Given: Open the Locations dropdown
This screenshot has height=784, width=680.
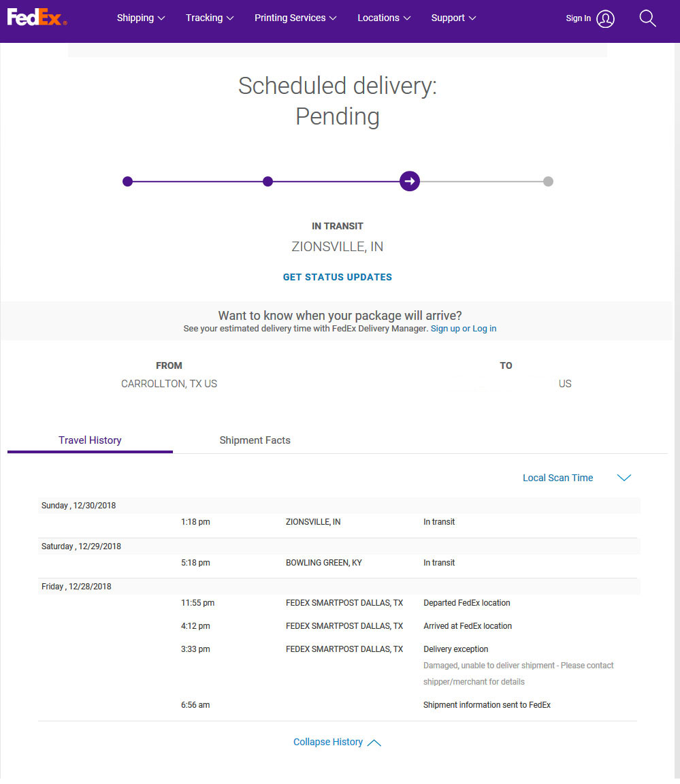Looking at the screenshot, I should [384, 18].
